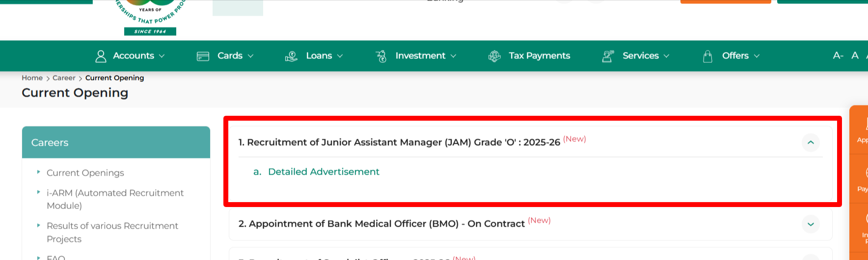This screenshot has height=260, width=868.
Task: Select Current Openings in Careers sidebar
Action: pyautogui.click(x=85, y=173)
